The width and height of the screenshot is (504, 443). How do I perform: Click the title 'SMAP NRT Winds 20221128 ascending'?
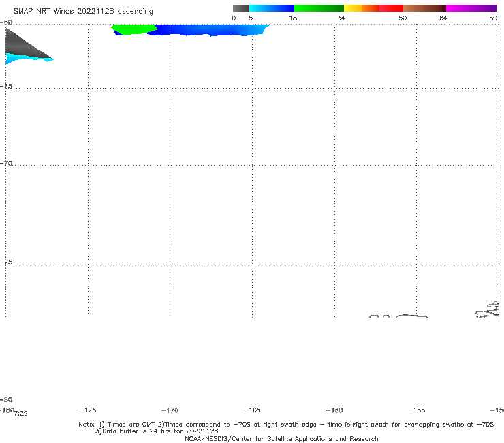click(83, 12)
